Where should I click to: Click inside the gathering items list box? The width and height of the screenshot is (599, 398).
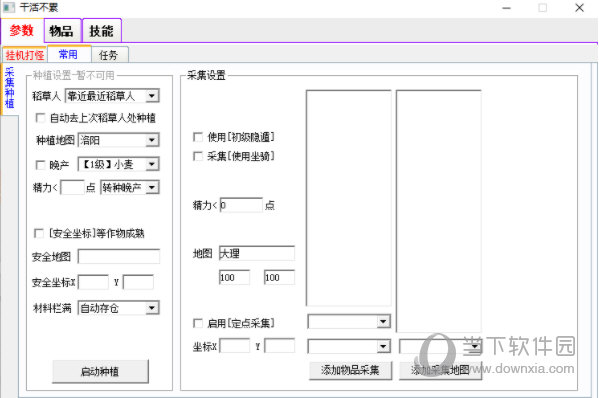349,198
